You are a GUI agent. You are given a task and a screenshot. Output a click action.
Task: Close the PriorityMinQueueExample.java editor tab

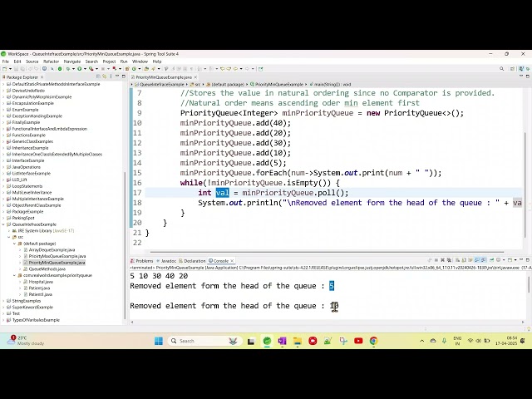pos(195,77)
